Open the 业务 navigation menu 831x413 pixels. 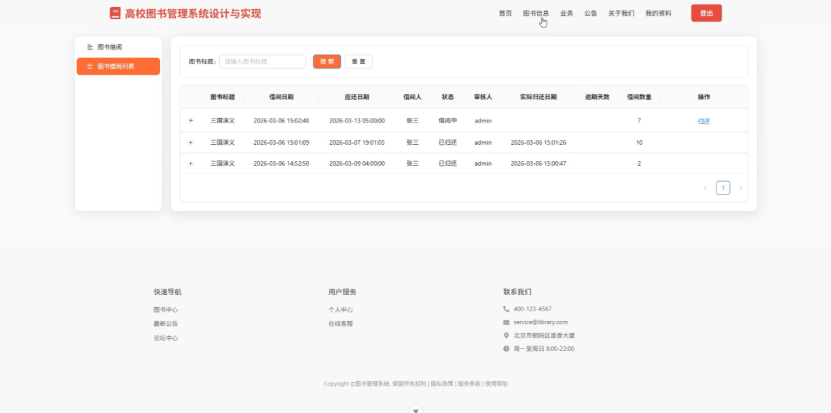[567, 14]
